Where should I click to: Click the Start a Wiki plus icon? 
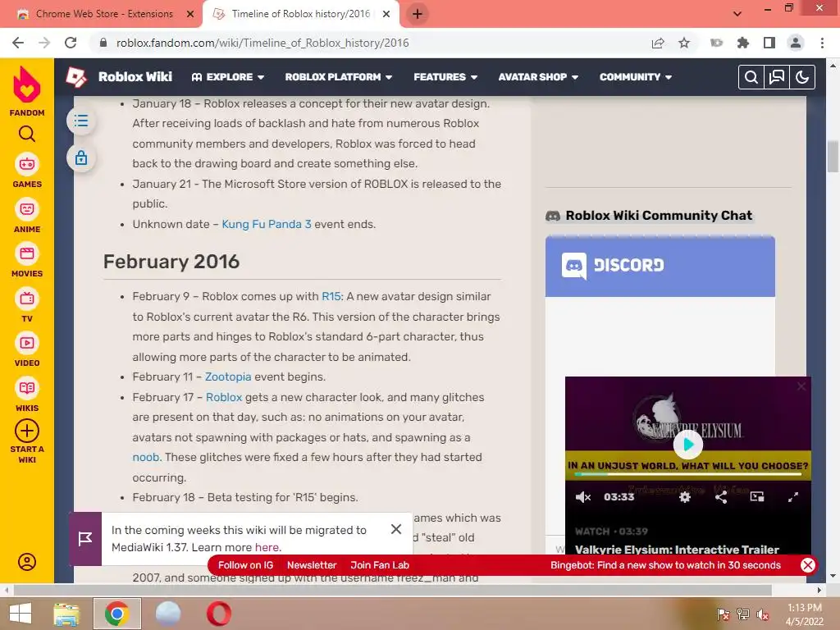click(x=27, y=430)
